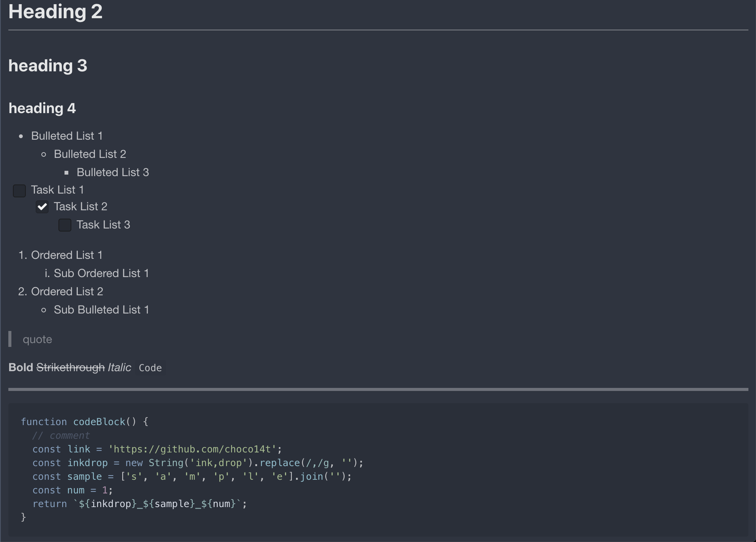Toggle the checked Task List 2 checkbox
Screen dimensions: 756x542
tap(42, 206)
